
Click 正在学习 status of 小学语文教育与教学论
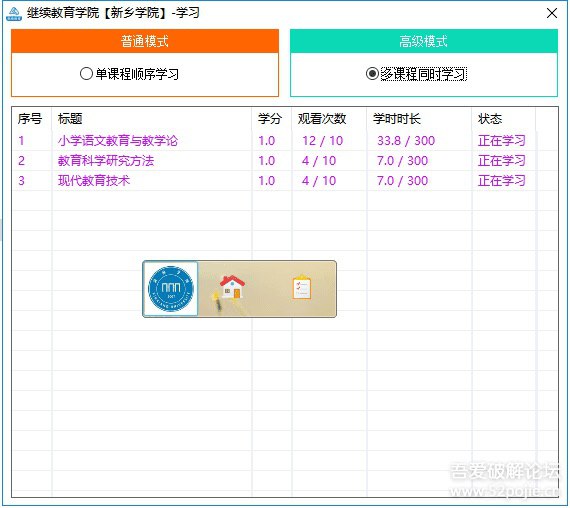click(502, 141)
